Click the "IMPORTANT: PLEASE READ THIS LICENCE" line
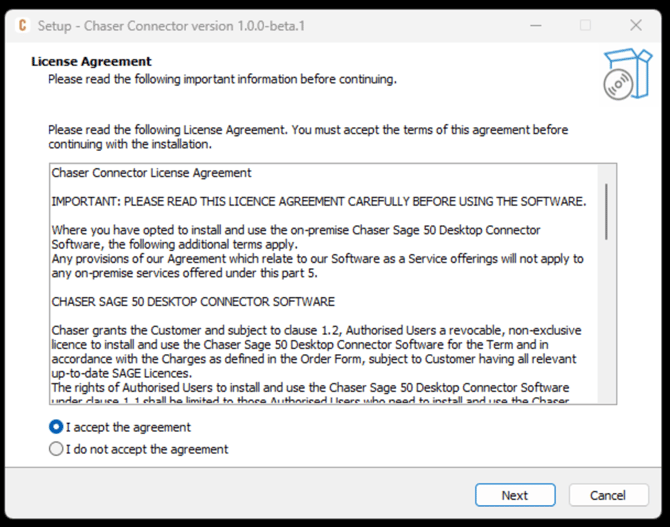 318,201
